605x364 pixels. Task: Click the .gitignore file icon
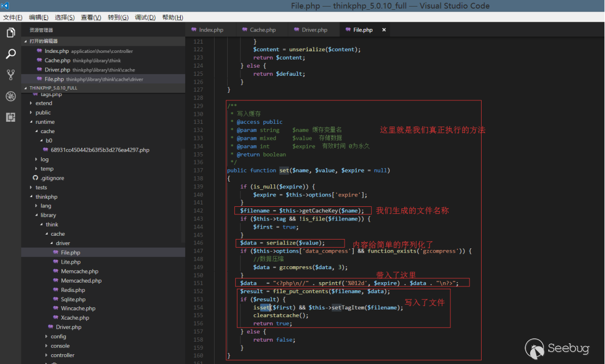35,178
